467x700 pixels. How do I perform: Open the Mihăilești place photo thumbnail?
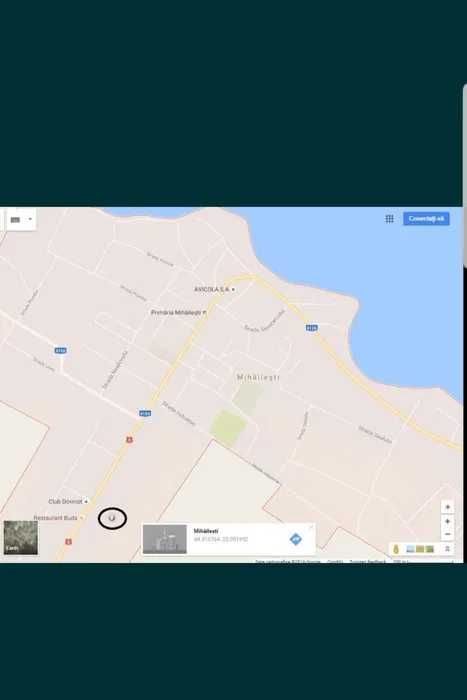coord(165,539)
